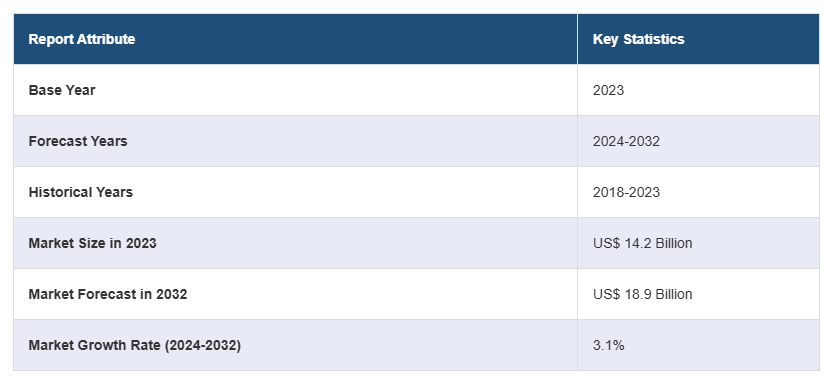Image resolution: width=826 pixels, height=377 pixels.
Task: Click the US$ 18.9 Billion value
Action: (x=643, y=294)
